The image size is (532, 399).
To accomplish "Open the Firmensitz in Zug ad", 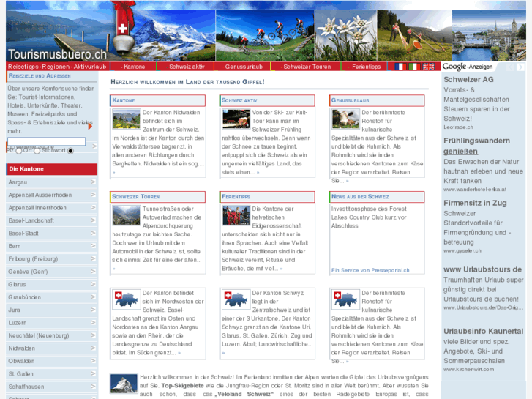I will 475,203.
